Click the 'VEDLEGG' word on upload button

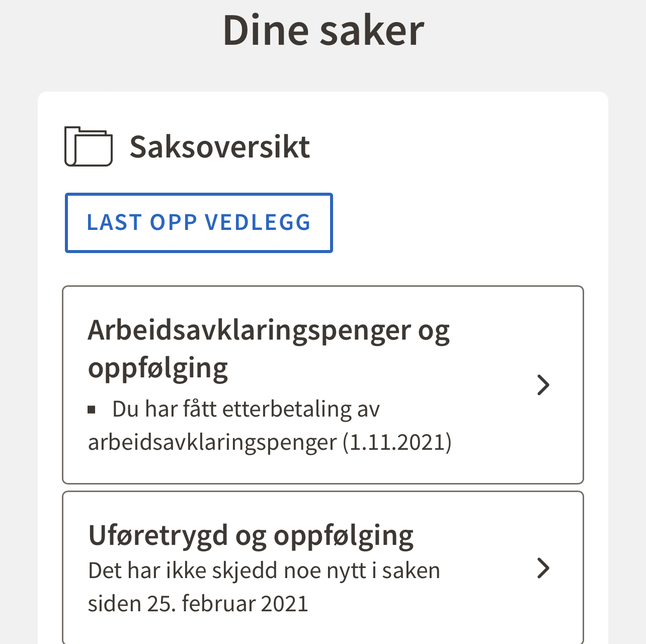coord(258,223)
